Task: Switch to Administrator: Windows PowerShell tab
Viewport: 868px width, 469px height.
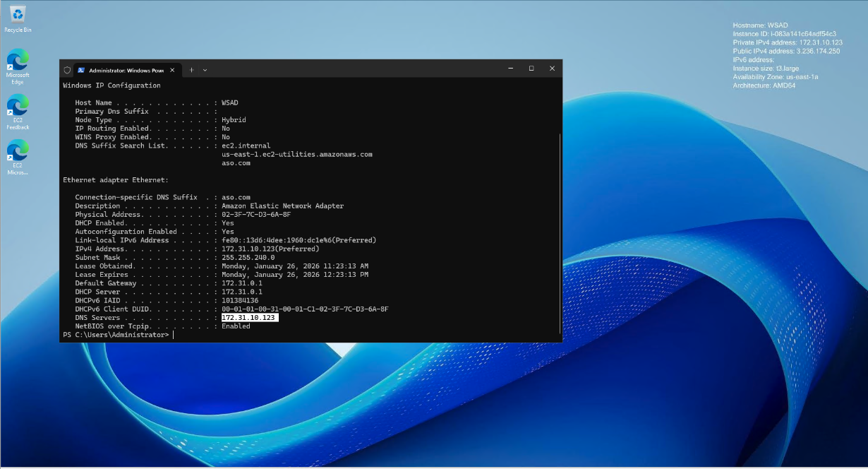Action: (x=126, y=70)
